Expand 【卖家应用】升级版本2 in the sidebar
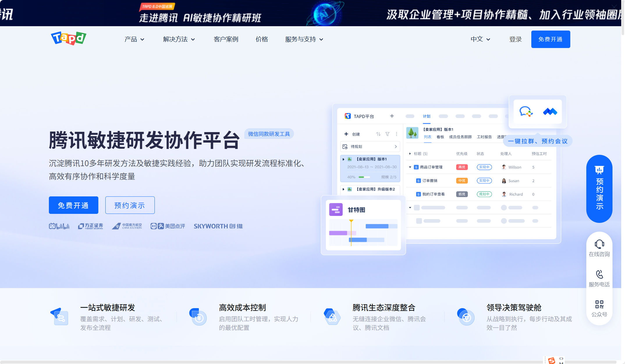 (343, 189)
